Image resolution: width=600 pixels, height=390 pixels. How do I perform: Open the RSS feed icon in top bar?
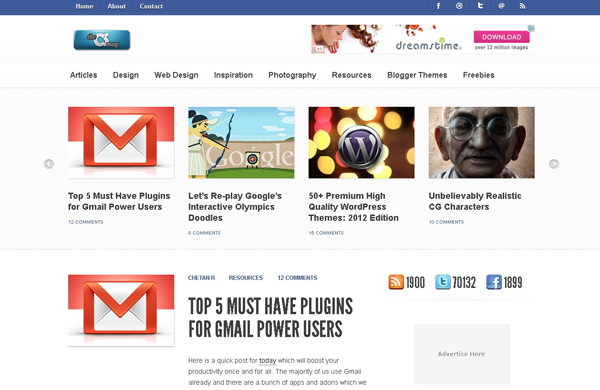point(522,6)
